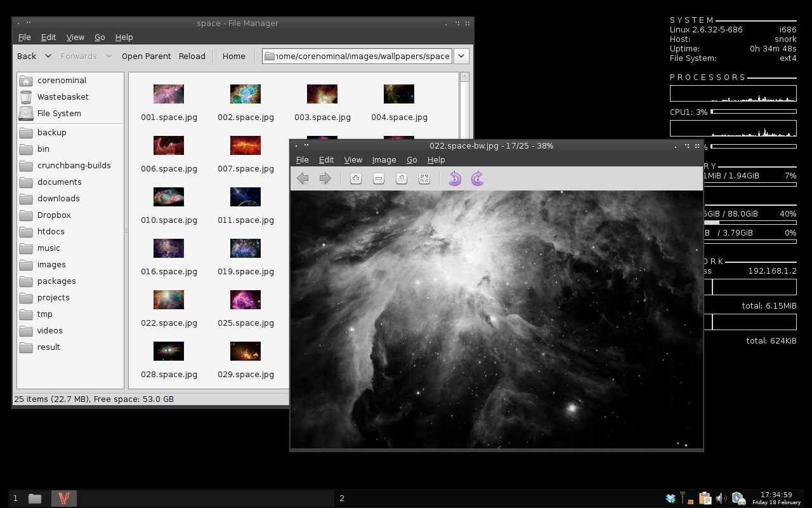Open the Image menu in viewer
Screen dimensions: 812x508
pos(384,160)
